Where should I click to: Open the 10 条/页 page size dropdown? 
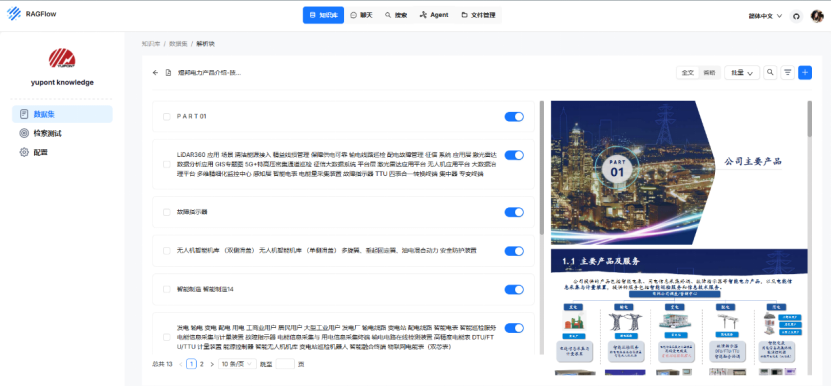click(x=237, y=364)
